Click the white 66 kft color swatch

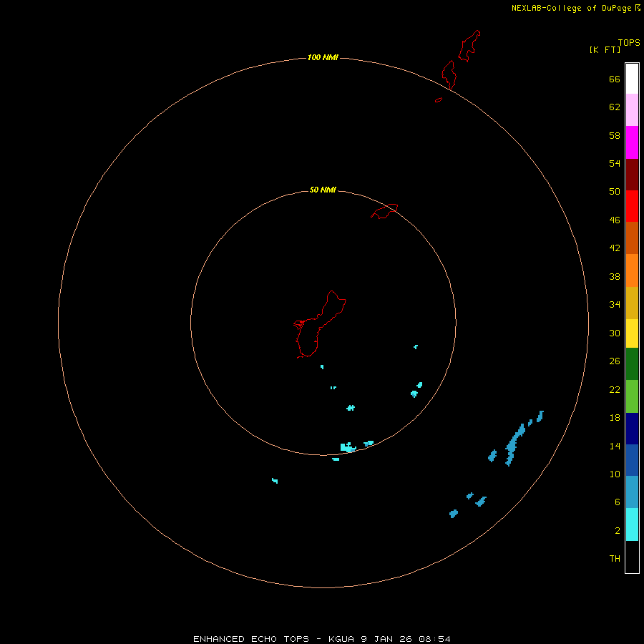632,79
